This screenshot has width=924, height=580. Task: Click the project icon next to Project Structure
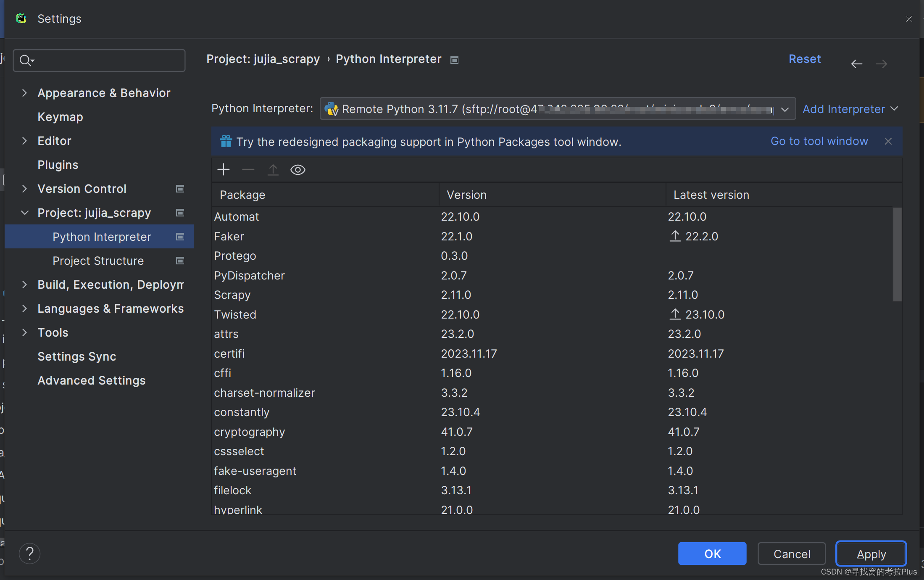180,261
